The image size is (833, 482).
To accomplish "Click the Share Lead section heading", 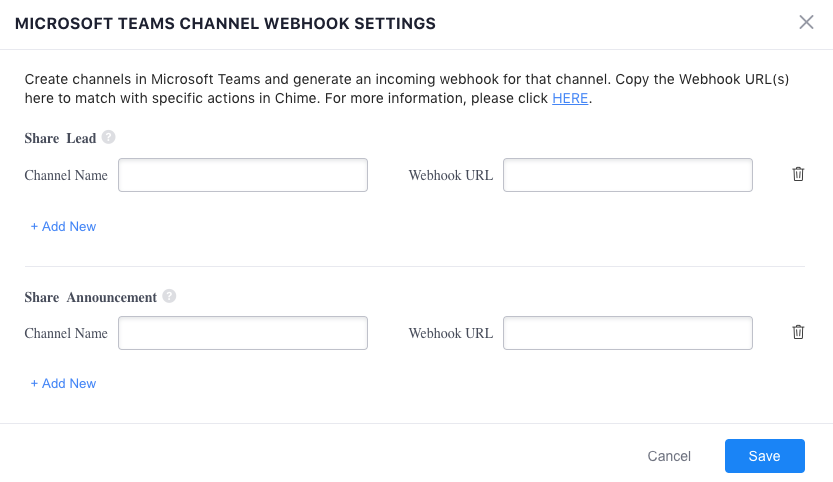I will point(59,138).
